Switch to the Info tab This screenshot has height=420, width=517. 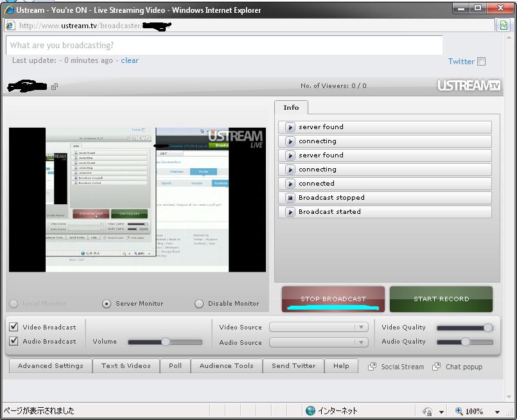(291, 107)
